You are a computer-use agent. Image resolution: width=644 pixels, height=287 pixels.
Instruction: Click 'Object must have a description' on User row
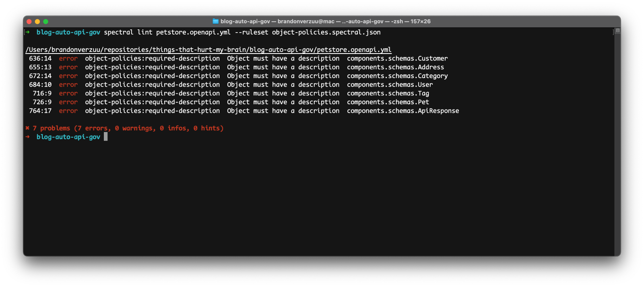283,85
